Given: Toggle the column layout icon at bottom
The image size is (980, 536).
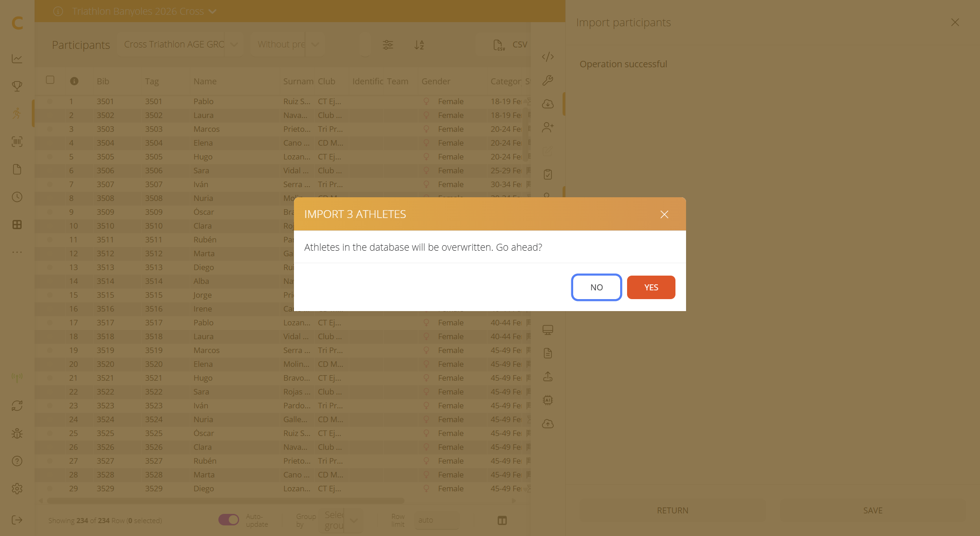Looking at the screenshot, I should pos(502,520).
